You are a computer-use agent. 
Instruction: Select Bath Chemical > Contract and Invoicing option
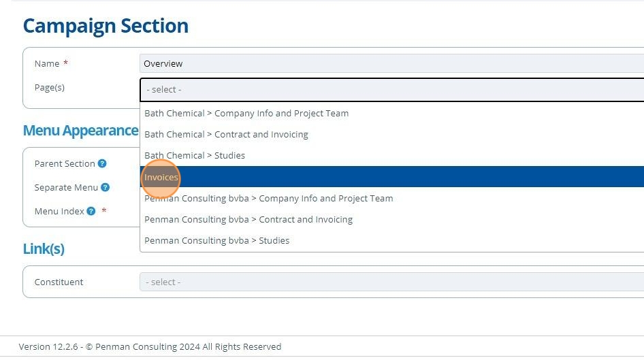(226, 135)
